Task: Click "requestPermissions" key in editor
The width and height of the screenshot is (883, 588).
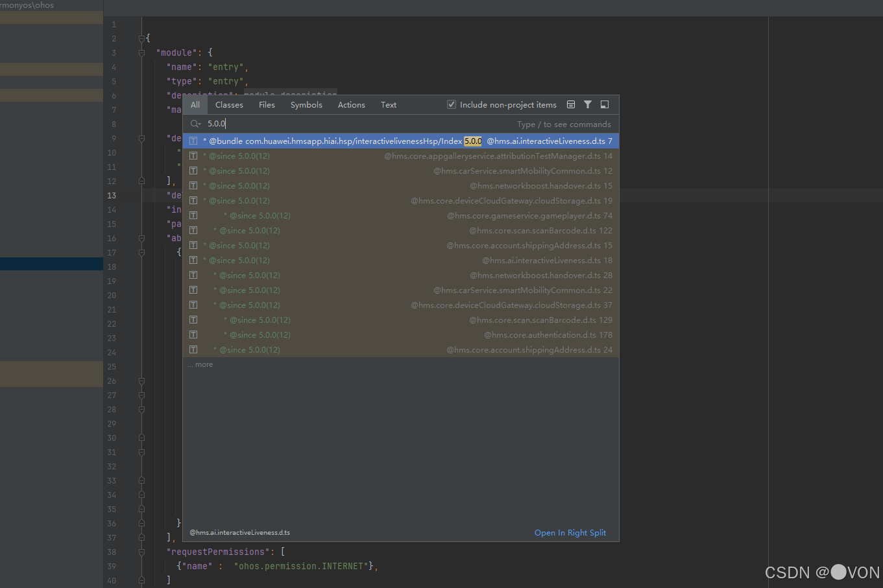Action: tap(218, 552)
